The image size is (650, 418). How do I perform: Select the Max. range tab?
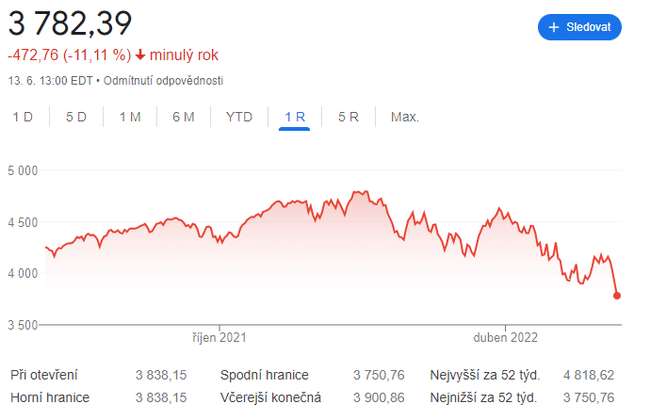(x=405, y=117)
